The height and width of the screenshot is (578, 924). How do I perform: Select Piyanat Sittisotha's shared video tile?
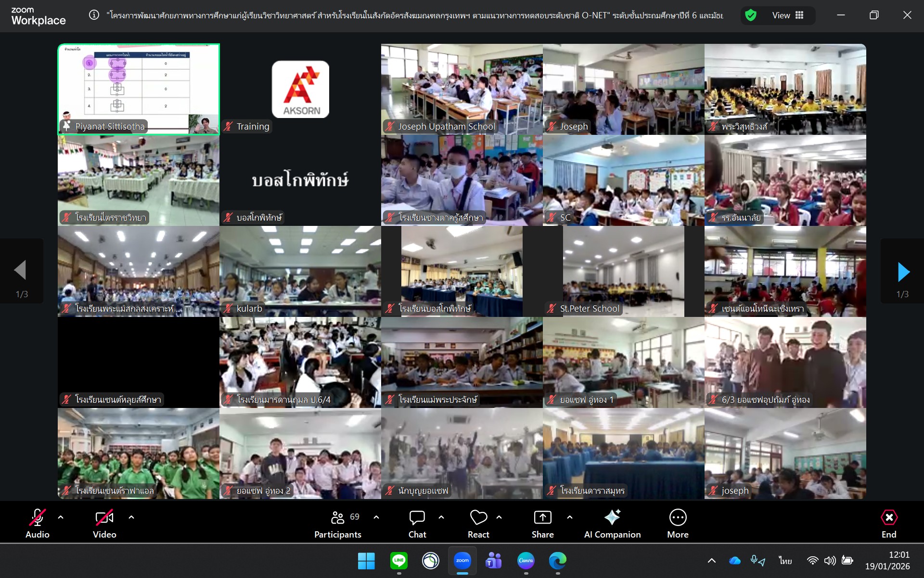point(139,89)
